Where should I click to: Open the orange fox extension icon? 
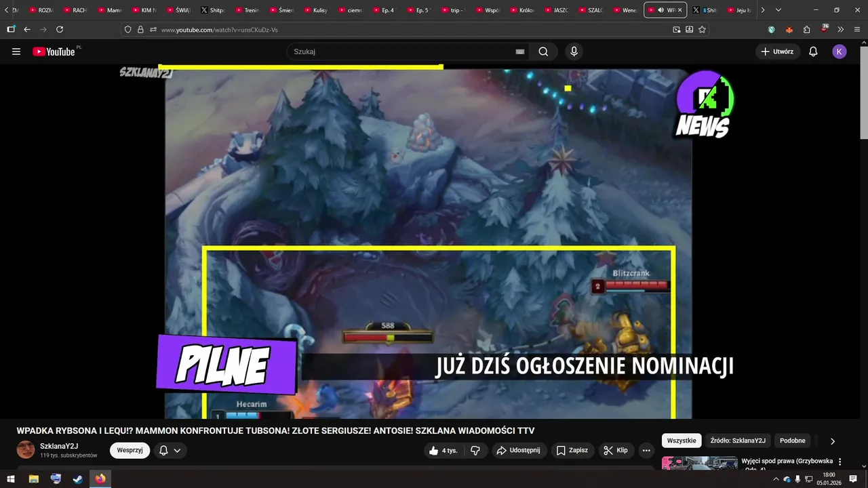pos(789,30)
